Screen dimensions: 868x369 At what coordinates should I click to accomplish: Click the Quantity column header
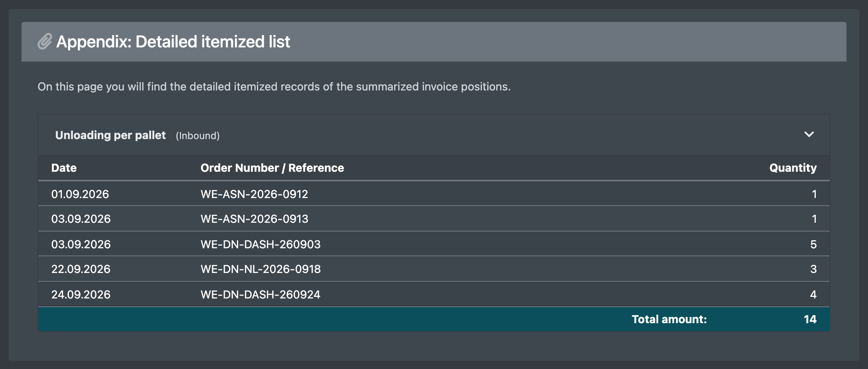(793, 168)
